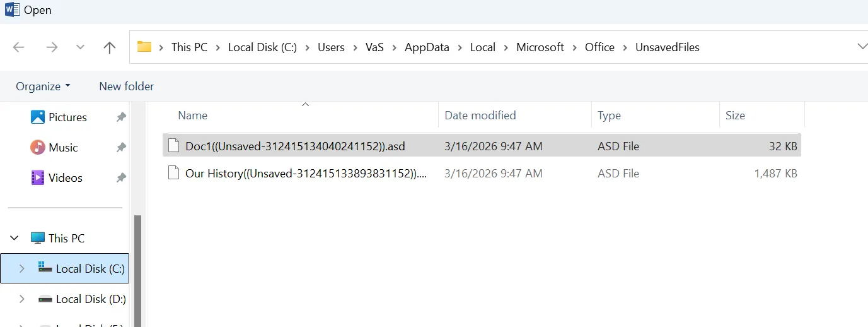The width and height of the screenshot is (868, 327).
Task: Click the Our History file icon
Action: 173,173
